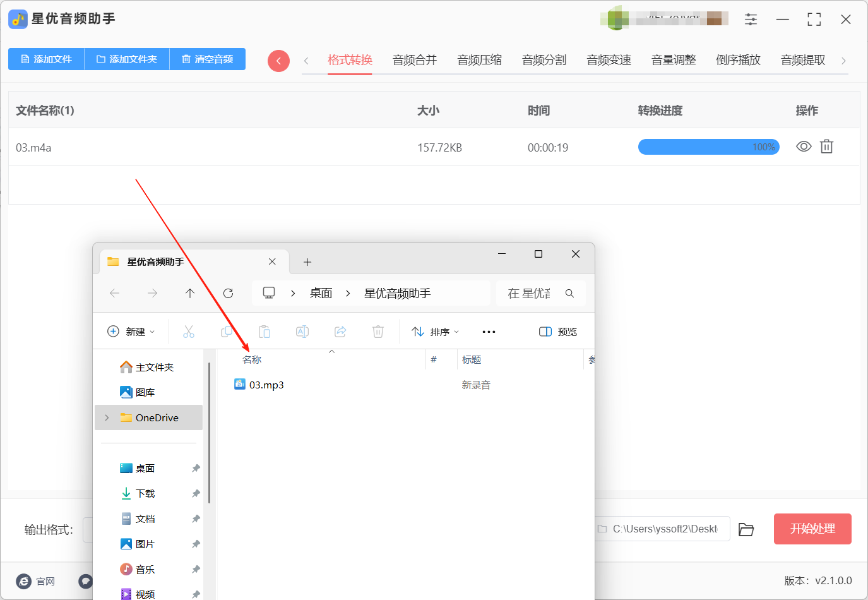Start processing with 开始处理 button
868x600 pixels.
pyautogui.click(x=812, y=529)
